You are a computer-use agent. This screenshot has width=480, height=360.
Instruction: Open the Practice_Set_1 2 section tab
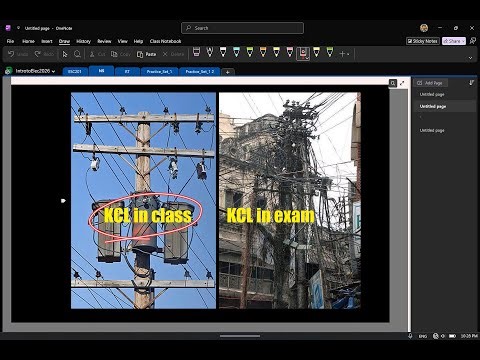[x=200, y=71]
